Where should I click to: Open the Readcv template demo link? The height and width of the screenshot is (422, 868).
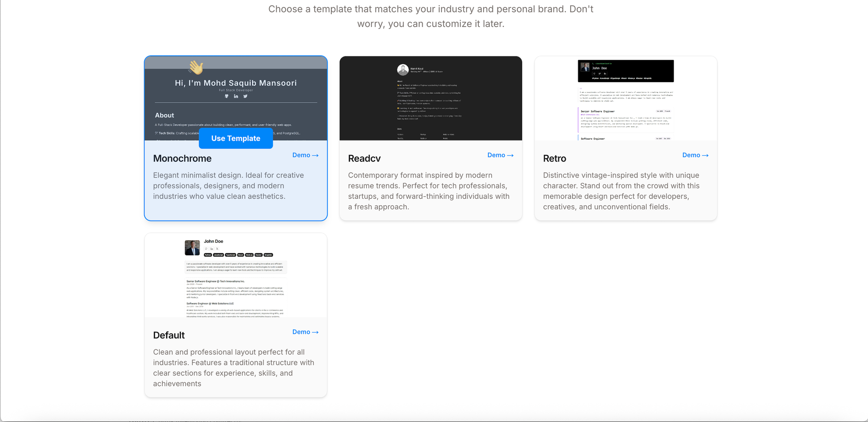pos(500,155)
